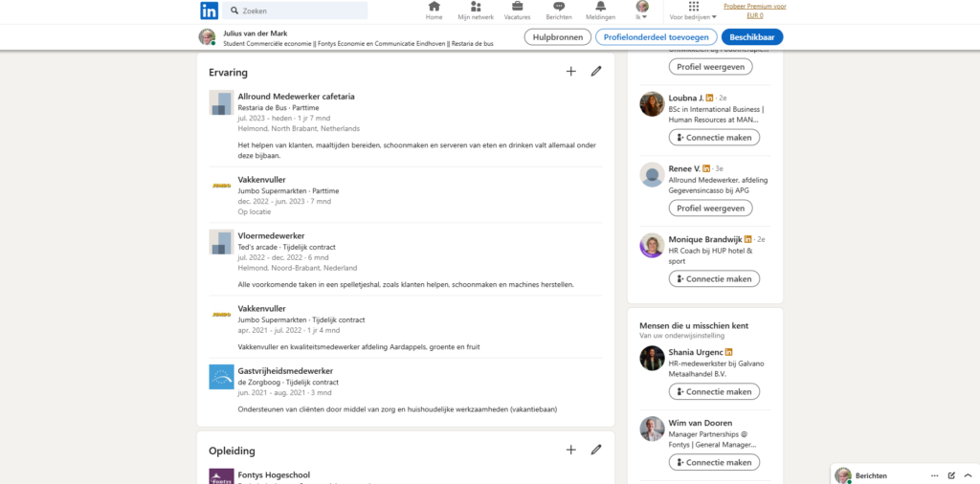The width and height of the screenshot is (980, 484).
Task: Focus the Zoeken search field
Action: point(295,11)
